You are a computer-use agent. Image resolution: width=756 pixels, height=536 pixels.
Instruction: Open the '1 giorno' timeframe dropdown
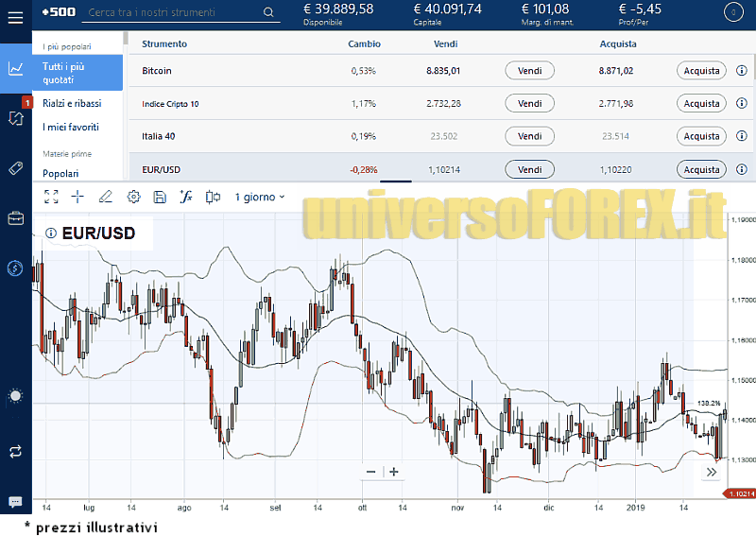pyautogui.click(x=260, y=197)
